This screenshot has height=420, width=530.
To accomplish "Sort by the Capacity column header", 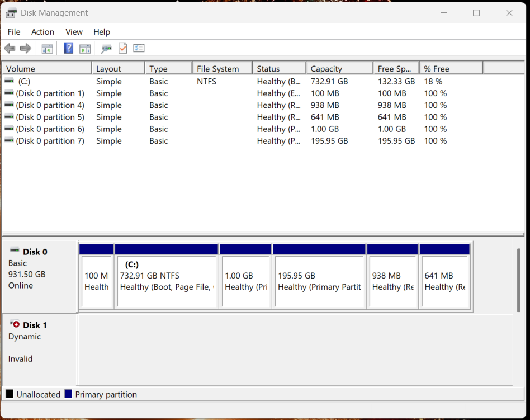I will pos(339,69).
